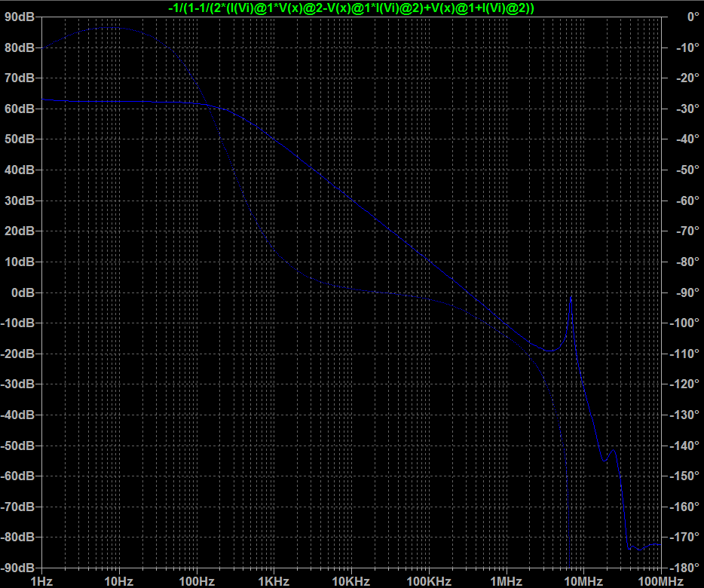Click the -30° phase axis label

click(688, 109)
